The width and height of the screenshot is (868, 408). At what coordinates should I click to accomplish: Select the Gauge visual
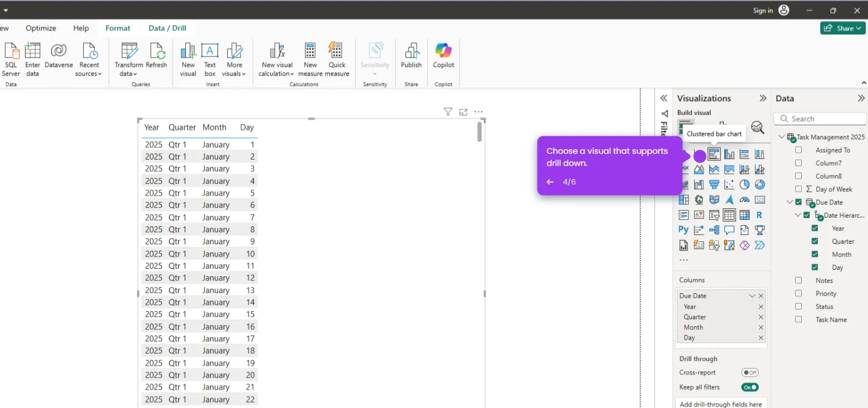click(744, 200)
